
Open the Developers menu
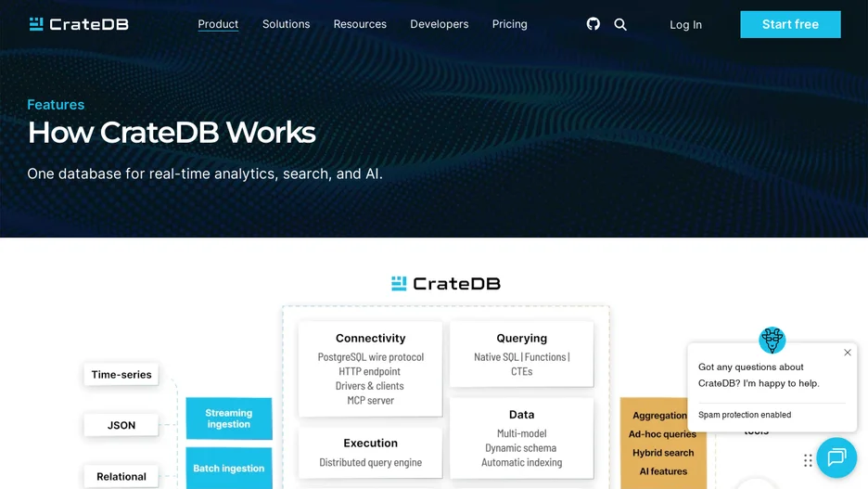(439, 24)
